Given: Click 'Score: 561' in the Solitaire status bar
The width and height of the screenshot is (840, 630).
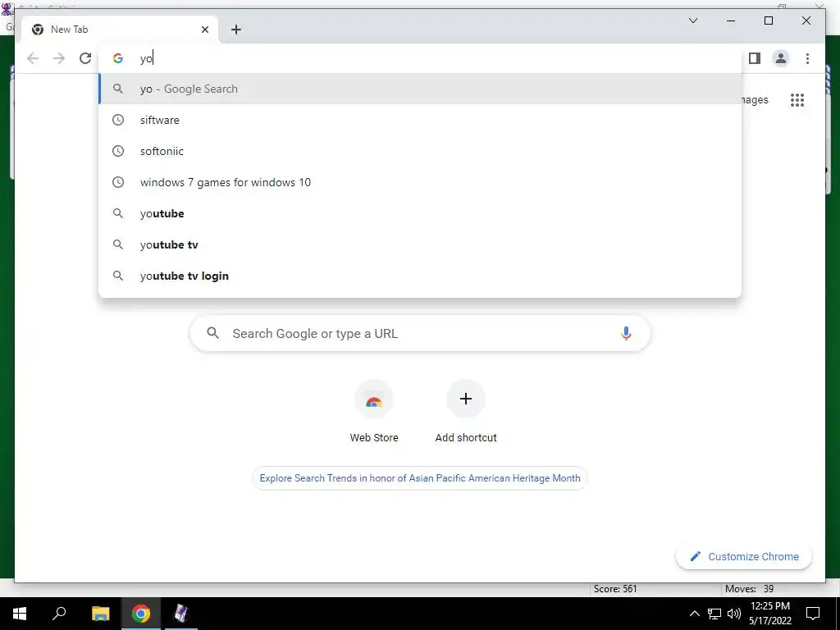Looking at the screenshot, I should tap(615, 589).
